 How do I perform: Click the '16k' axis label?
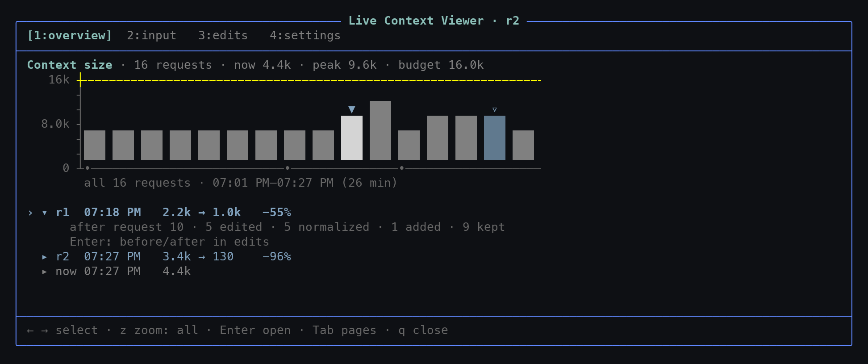[x=59, y=79]
